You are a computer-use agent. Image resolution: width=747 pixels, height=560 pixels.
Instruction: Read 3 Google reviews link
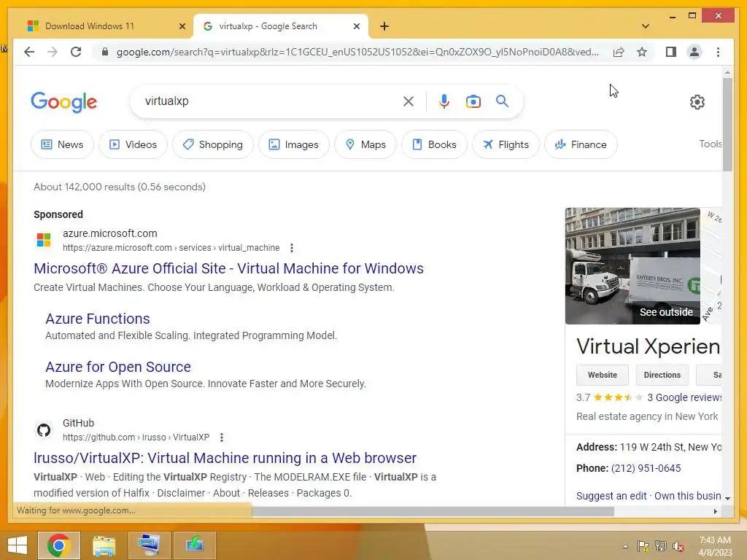click(x=684, y=397)
